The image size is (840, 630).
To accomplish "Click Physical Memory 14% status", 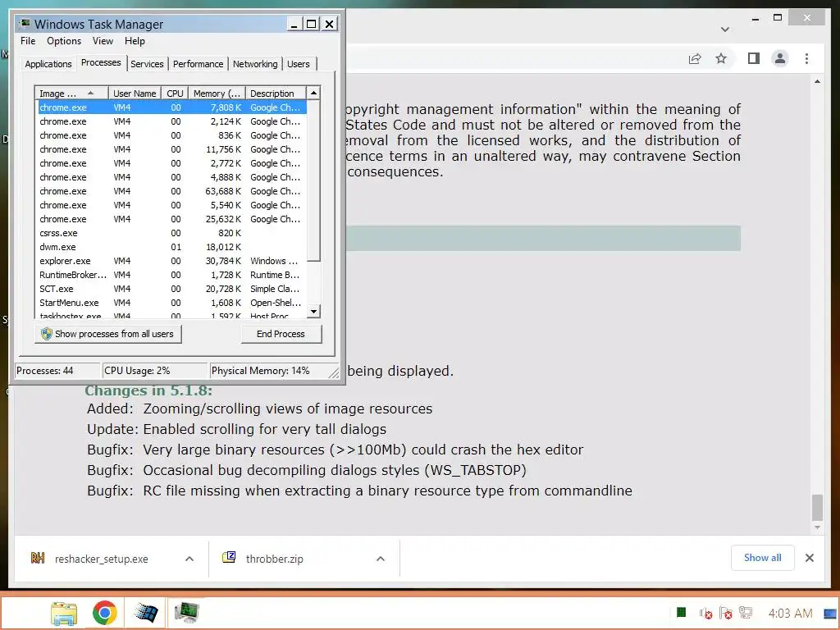I will [x=260, y=371].
